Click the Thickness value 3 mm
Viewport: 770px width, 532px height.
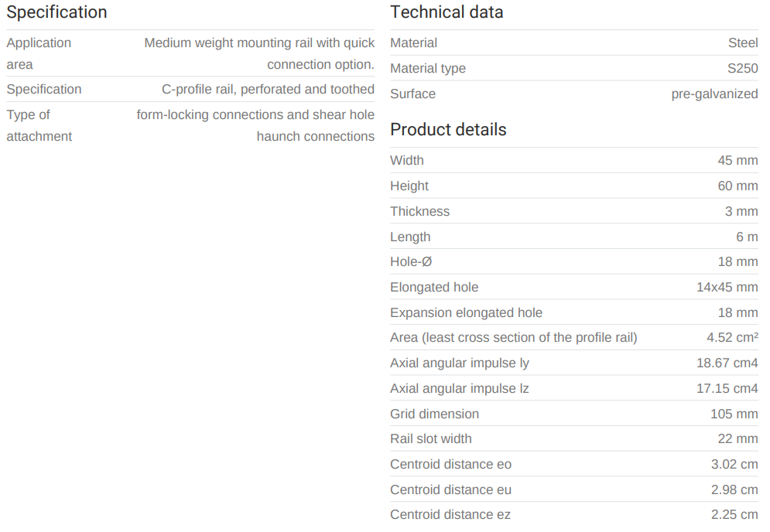[741, 212]
